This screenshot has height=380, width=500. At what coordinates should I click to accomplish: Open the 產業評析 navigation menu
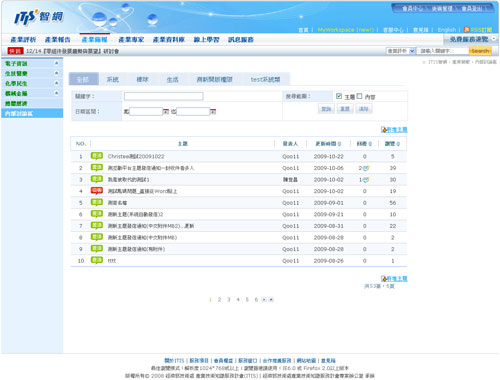[x=23, y=40]
